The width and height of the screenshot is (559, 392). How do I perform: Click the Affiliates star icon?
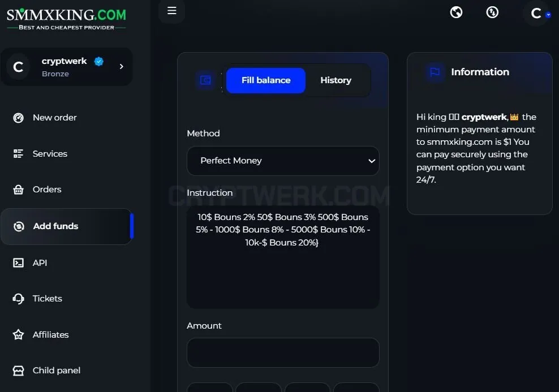click(x=18, y=335)
